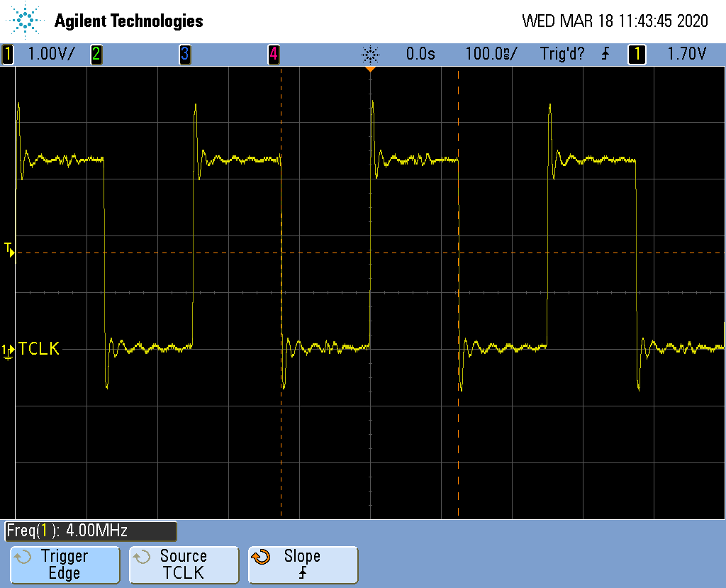
Task: Select the green channel 2 indicator
Action: (96, 54)
